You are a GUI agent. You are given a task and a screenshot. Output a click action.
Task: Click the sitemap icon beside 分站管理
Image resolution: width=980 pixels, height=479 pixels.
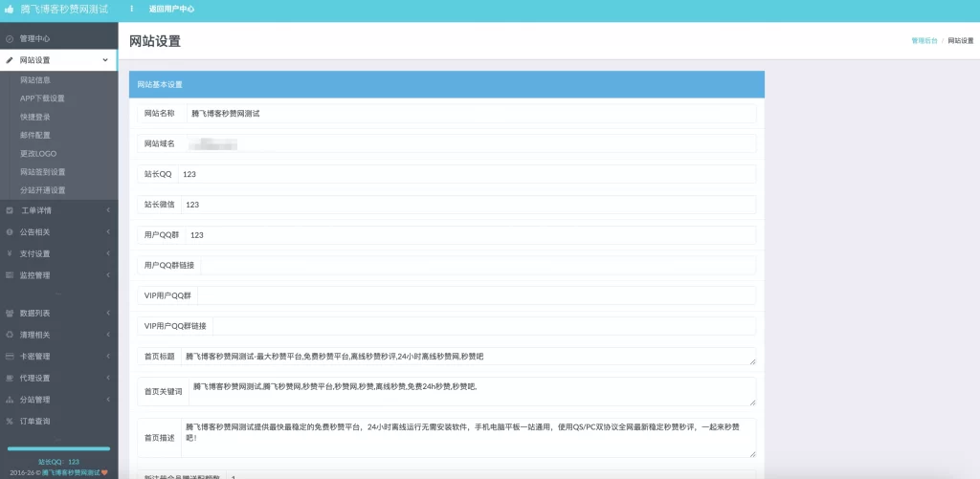[x=10, y=400]
